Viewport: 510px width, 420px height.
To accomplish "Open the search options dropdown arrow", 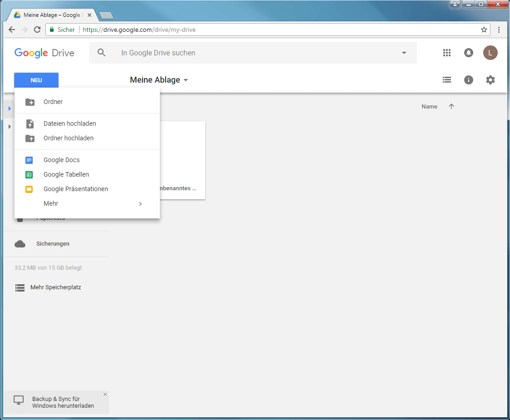I will pos(404,53).
